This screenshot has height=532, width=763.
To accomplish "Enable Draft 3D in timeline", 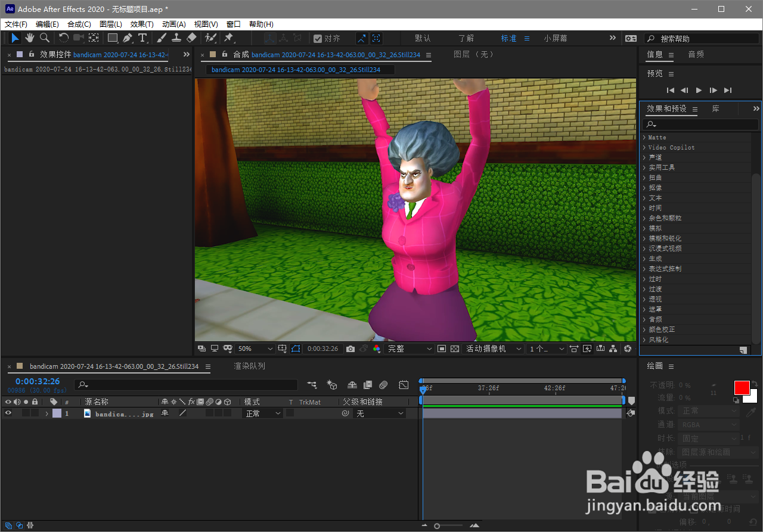I will (x=332, y=385).
